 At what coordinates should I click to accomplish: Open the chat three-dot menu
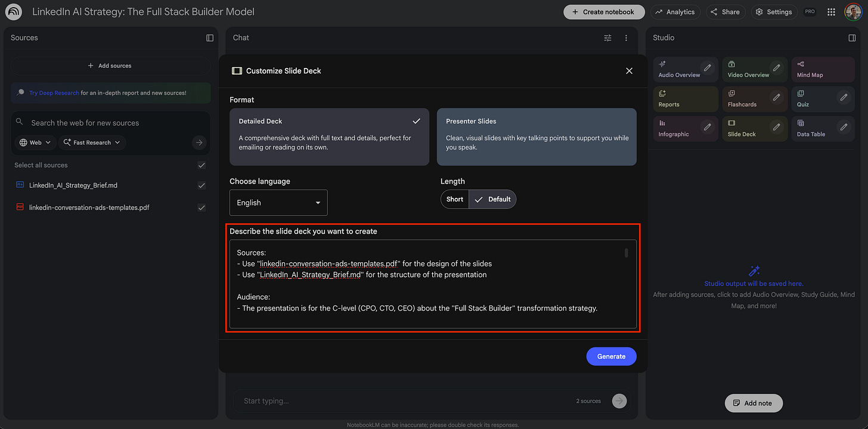[626, 38]
